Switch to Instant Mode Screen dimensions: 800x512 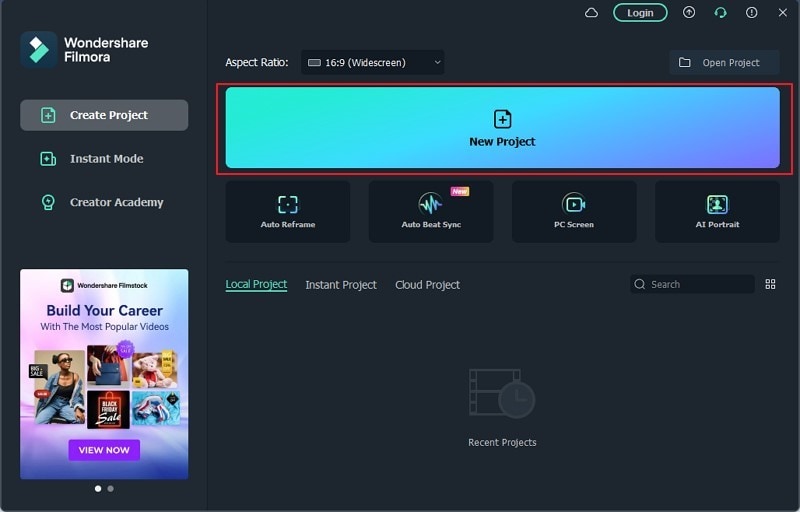point(104,159)
